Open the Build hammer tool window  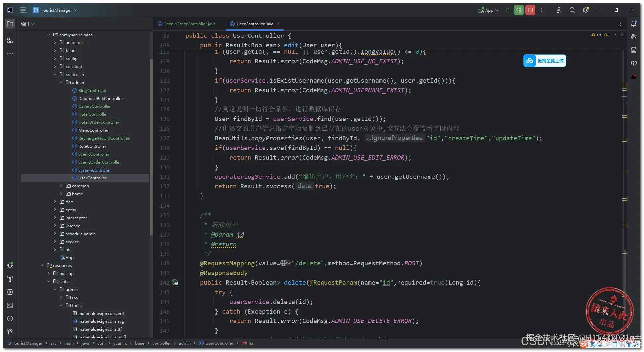[10, 279]
